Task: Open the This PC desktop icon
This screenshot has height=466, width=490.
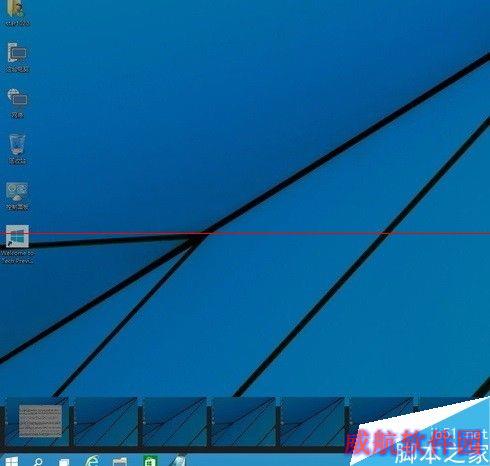Action: 17,57
